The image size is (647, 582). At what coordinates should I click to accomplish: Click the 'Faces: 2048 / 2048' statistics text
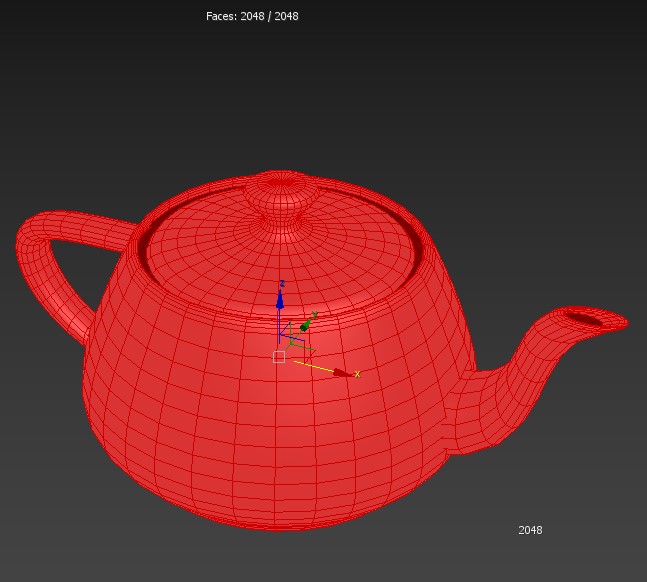pyautogui.click(x=252, y=16)
